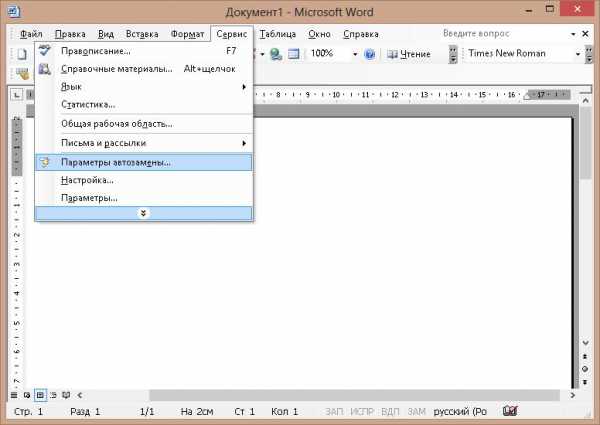Select Print Layout view icon
Screen dimensions: 600x425
[x=40, y=395]
